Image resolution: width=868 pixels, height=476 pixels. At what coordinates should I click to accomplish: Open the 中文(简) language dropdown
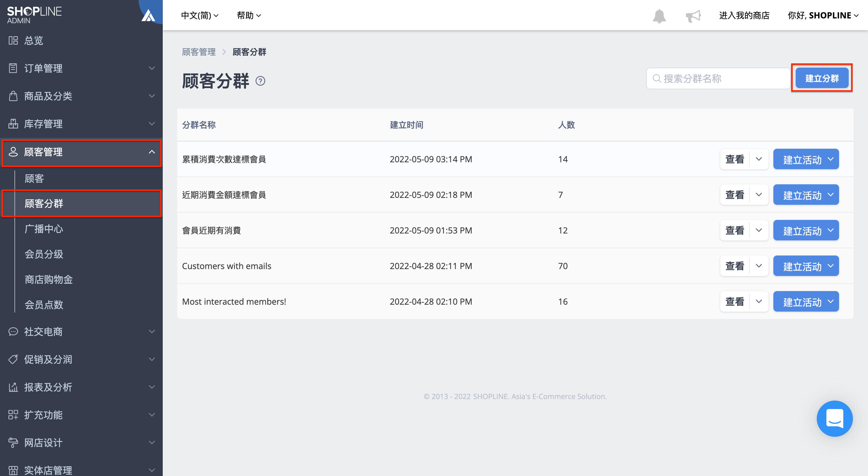[x=200, y=15]
